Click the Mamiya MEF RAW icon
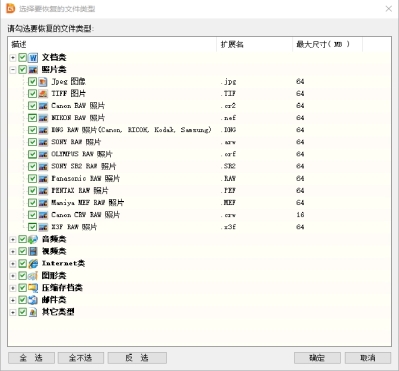 [43, 203]
